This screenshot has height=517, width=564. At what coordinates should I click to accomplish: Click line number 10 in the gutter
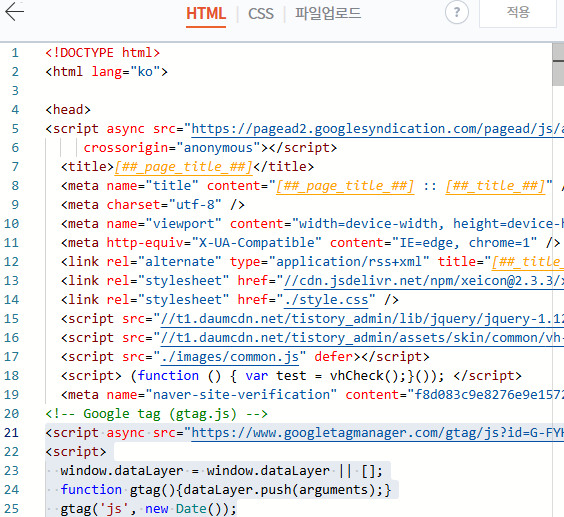(x=11, y=224)
